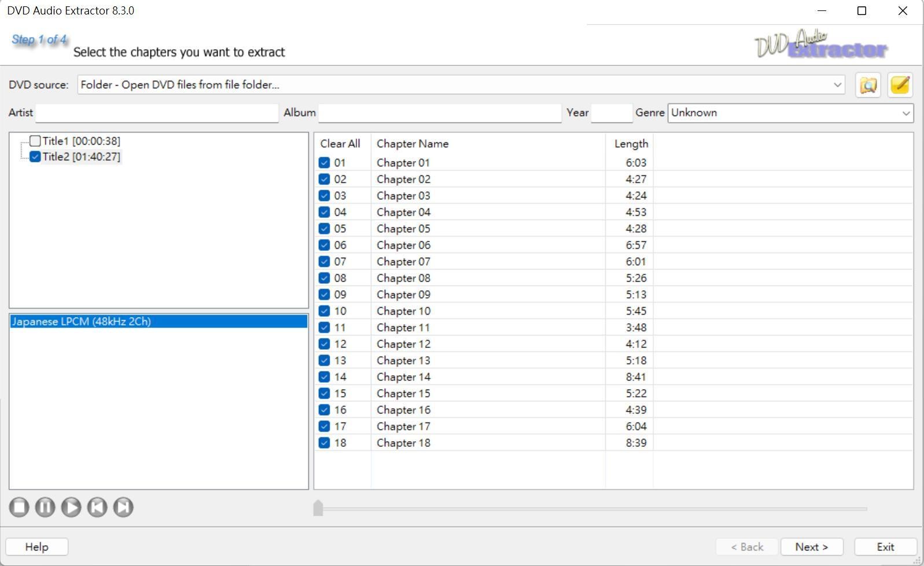This screenshot has width=924, height=566.
Task: Click the Help button
Action: 37,547
